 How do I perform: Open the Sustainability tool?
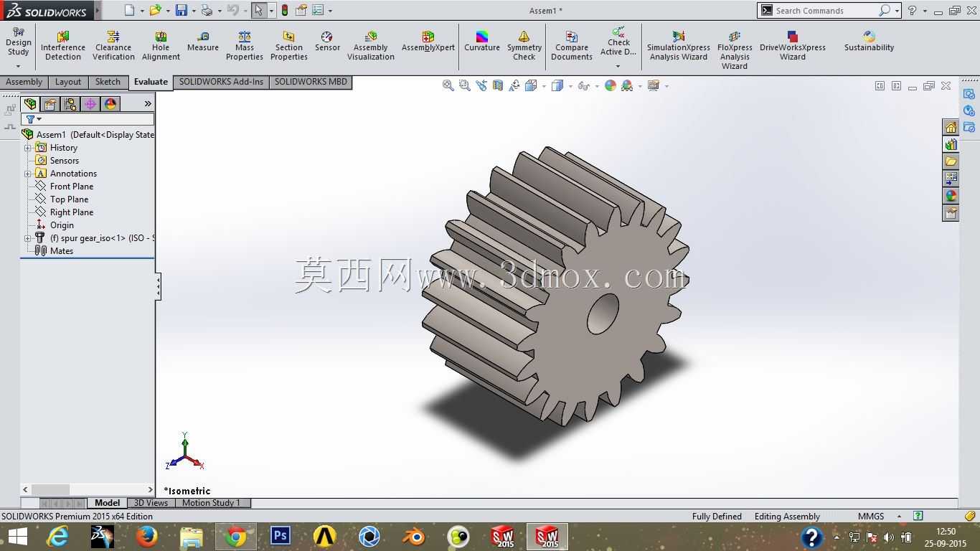[869, 41]
